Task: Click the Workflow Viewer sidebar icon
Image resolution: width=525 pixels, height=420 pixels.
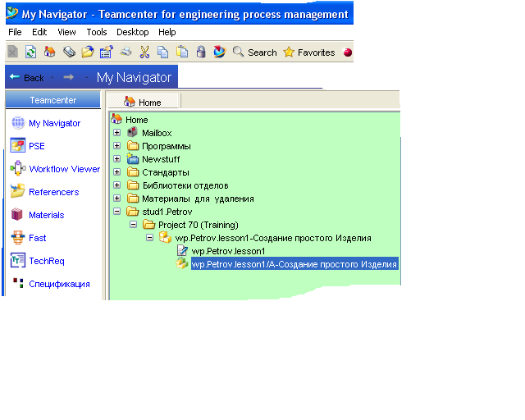Action: (x=18, y=168)
